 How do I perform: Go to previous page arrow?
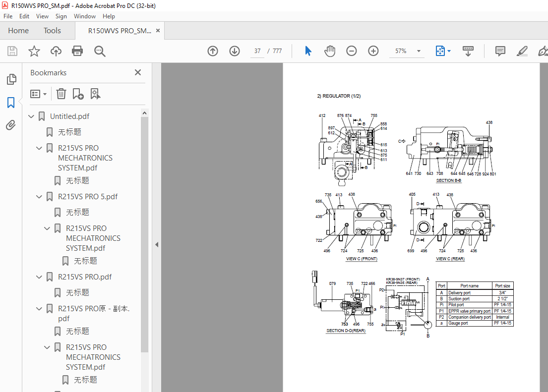tap(212, 51)
